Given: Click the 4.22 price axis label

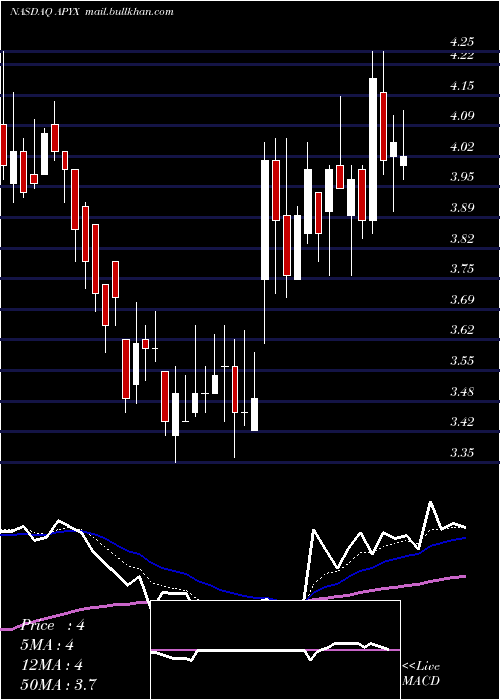Looking at the screenshot, I should (462, 55).
